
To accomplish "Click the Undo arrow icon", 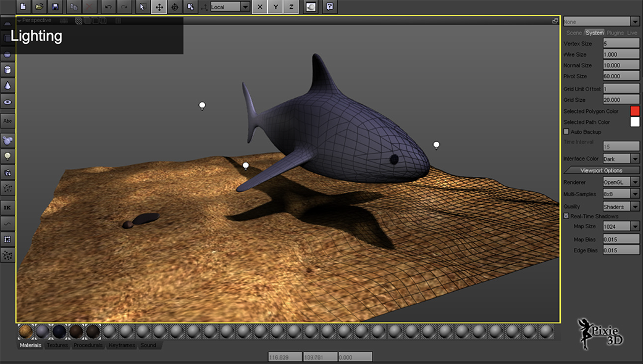I will pos(109,7).
